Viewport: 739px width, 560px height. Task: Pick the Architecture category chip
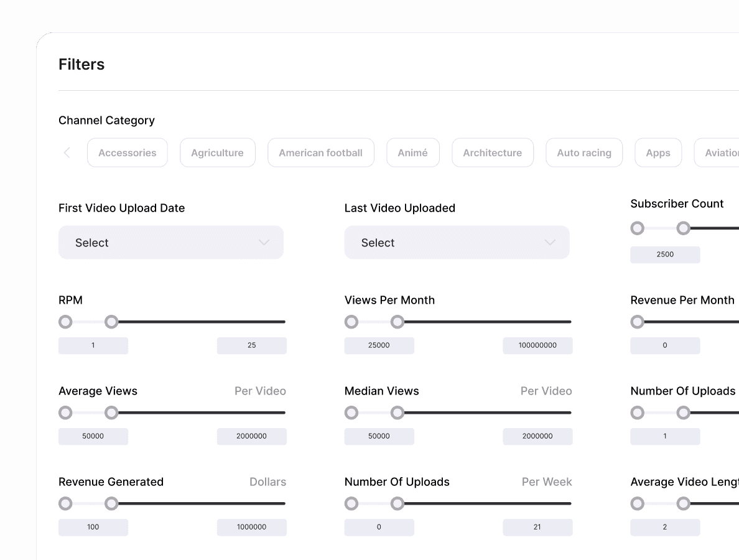tap(492, 152)
